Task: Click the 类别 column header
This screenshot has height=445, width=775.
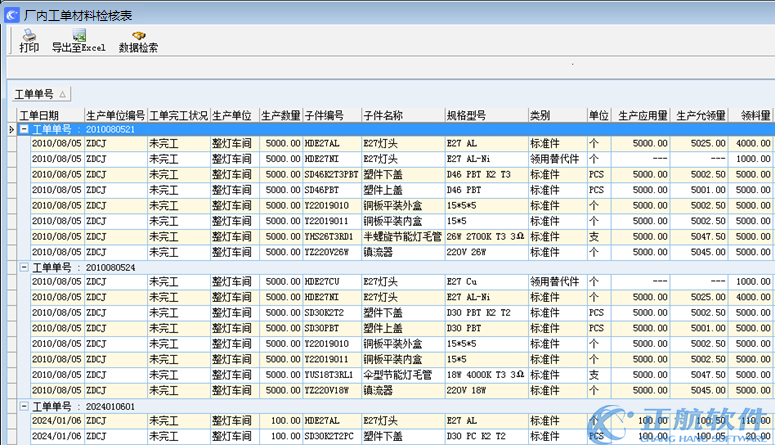Action: [558, 116]
